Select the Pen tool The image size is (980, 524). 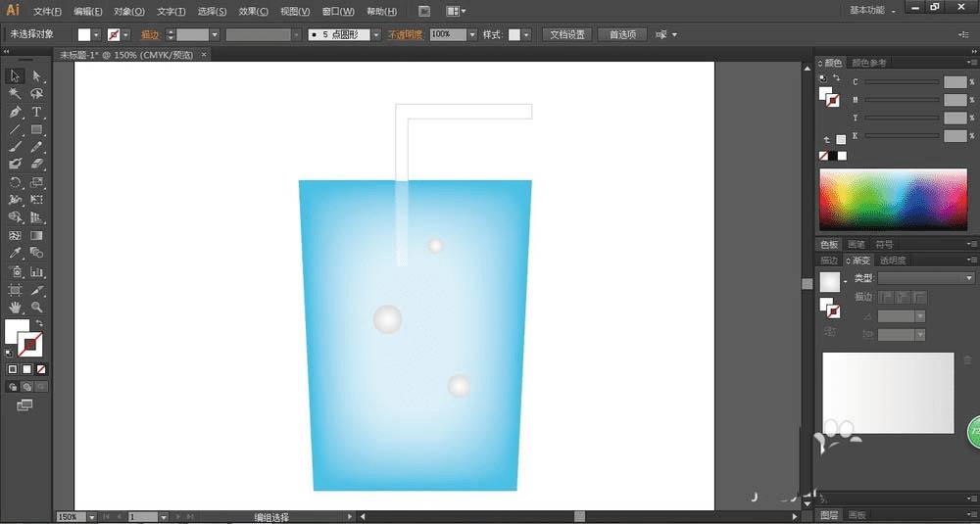(x=16, y=113)
